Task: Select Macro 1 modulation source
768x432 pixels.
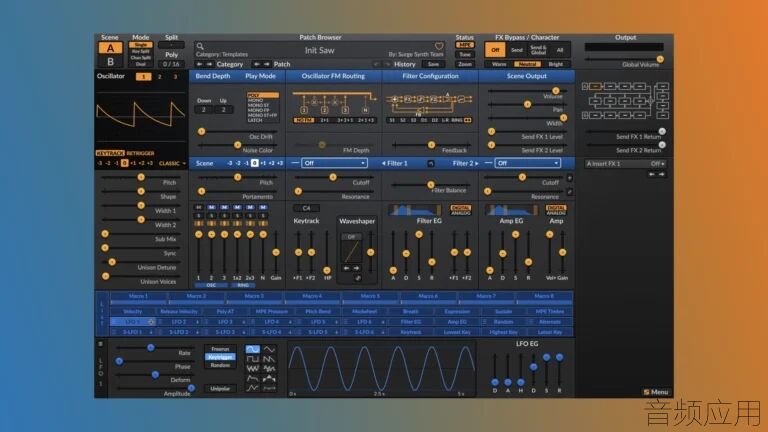Action: tap(138, 296)
